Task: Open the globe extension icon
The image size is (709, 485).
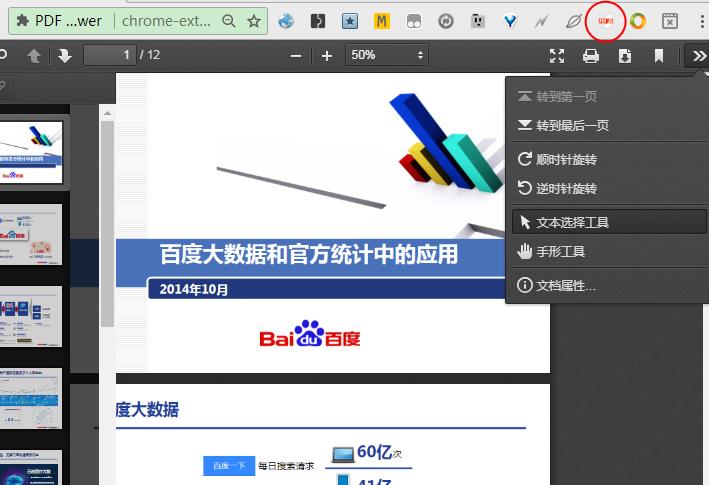Action: tap(286, 21)
